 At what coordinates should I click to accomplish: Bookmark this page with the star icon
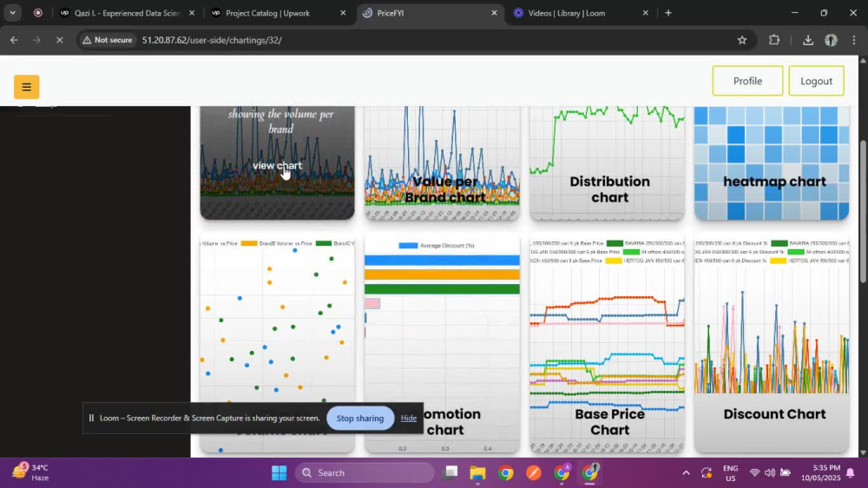pos(742,40)
